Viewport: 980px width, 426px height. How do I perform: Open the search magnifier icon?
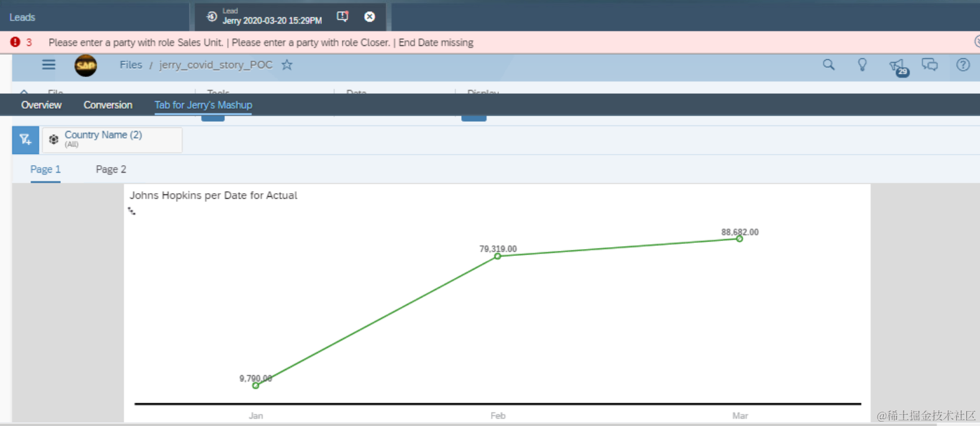828,65
